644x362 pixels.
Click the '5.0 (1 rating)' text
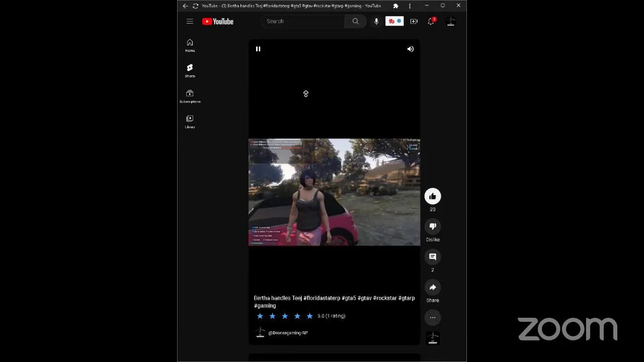pyautogui.click(x=331, y=316)
